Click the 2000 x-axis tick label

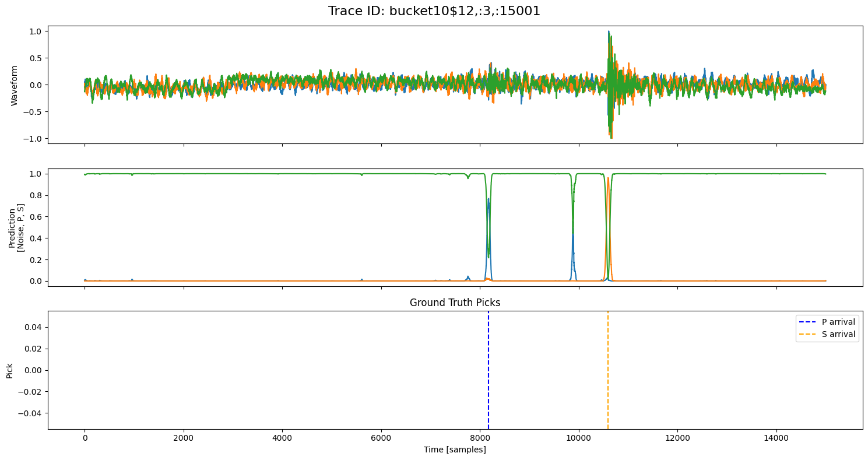click(x=184, y=437)
